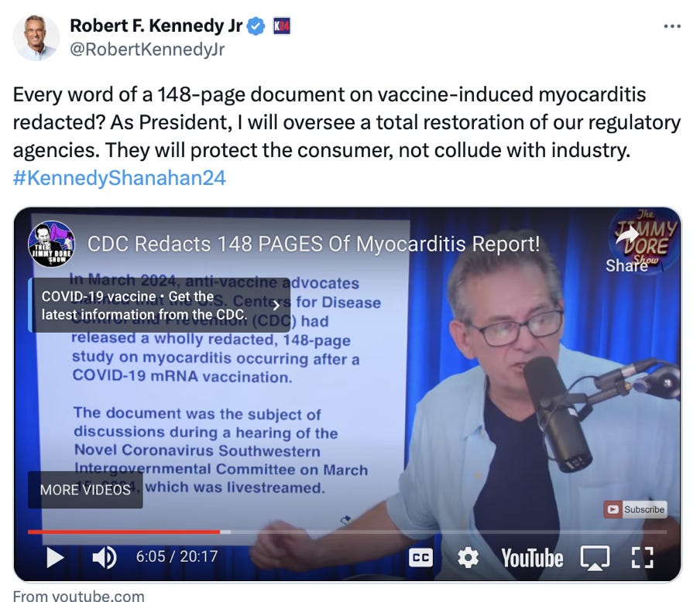Open Robert F. Kennedy Jr profile picture

(x=36, y=37)
